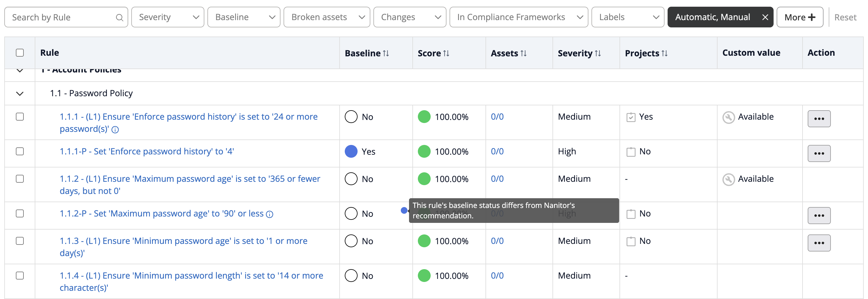The height and width of the screenshot is (299, 868).
Task: Toggle baseline radio for rule 1.1.1-P
Action: pos(351,152)
